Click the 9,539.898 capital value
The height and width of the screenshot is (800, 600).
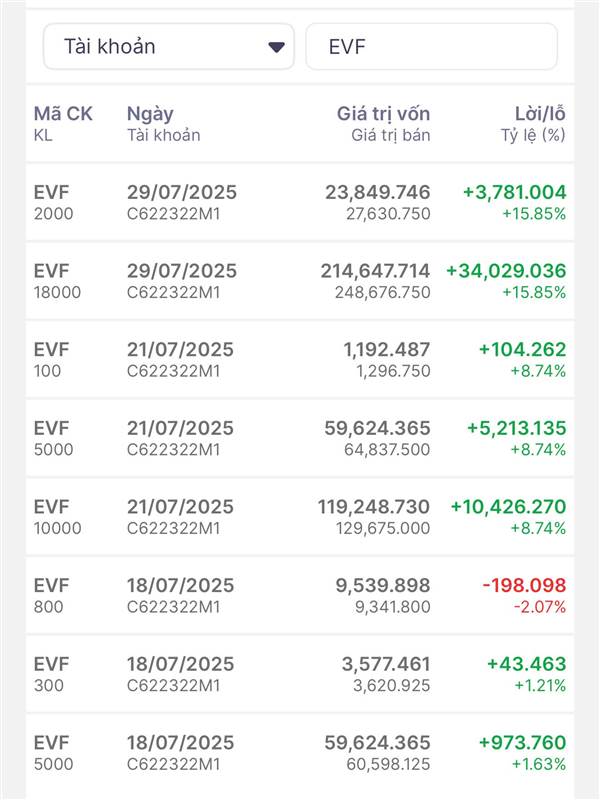pyautogui.click(x=383, y=585)
